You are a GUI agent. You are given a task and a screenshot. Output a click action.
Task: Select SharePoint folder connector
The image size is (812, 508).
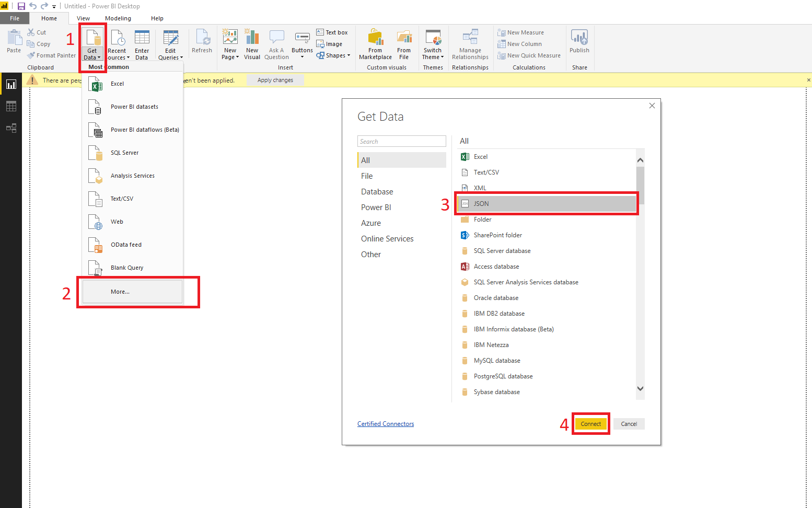pyautogui.click(x=547, y=235)
